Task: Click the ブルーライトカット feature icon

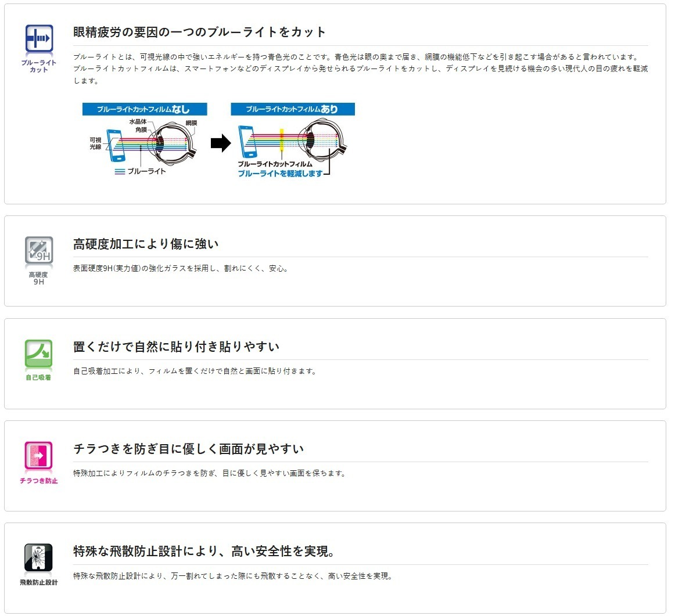Action: click(38, 36)
